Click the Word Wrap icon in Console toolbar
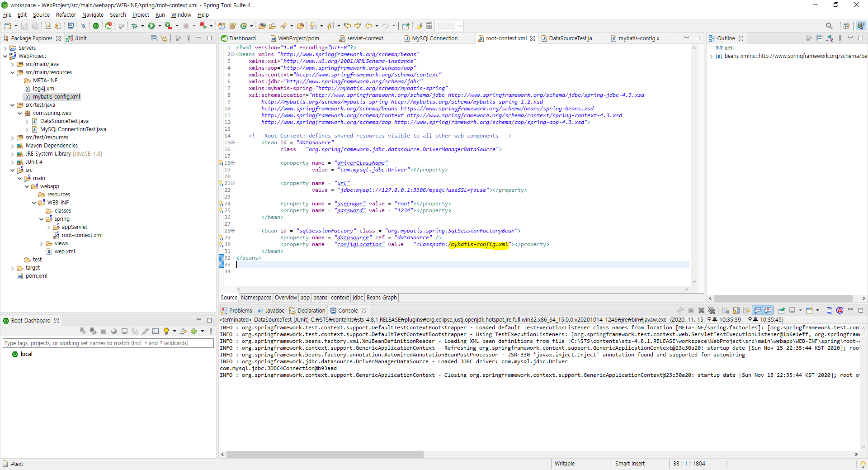Viewport: 868px width, 470px height. pyautogui.click(x=746, y=310)
